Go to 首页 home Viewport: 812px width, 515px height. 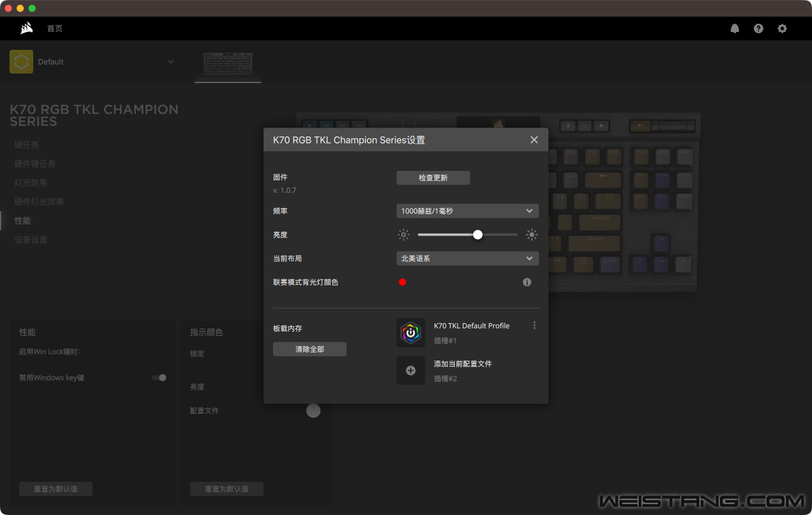click(55, 28)
